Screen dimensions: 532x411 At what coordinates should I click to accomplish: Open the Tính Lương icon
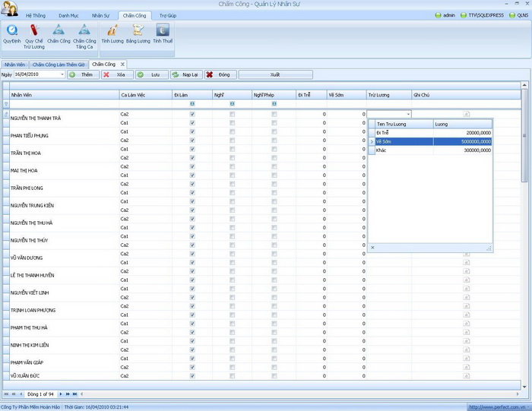click(112, 30)
